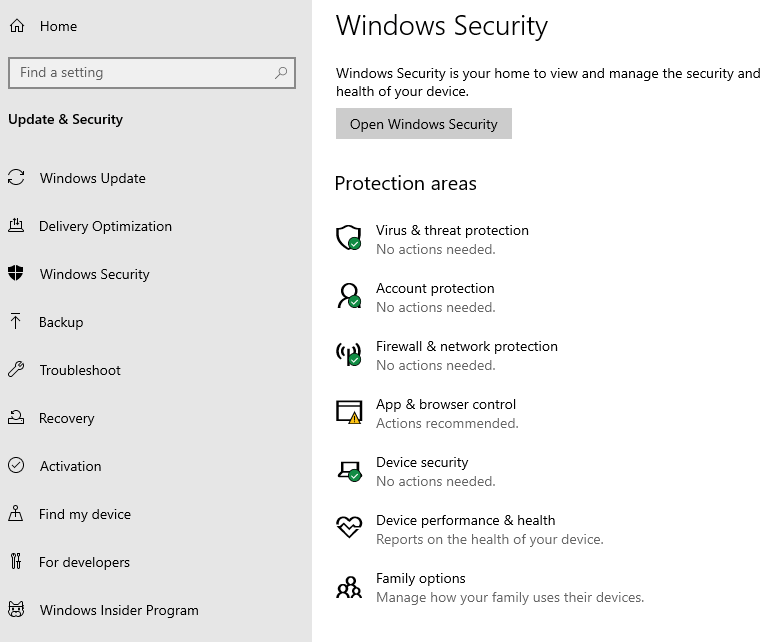
Task: Select Delivery Optimization in sidebar
Action: 105,226
